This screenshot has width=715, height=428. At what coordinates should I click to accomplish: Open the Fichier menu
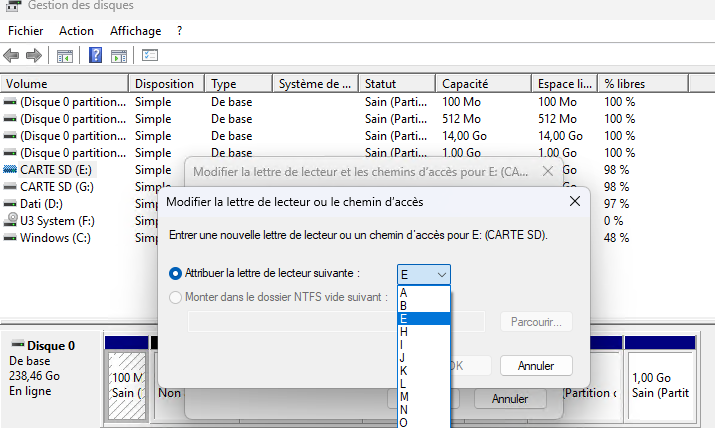26,31
